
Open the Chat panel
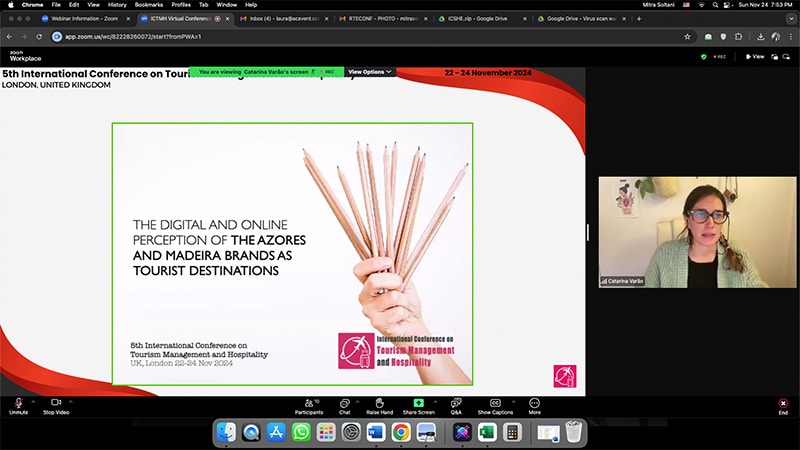point(344,403)
